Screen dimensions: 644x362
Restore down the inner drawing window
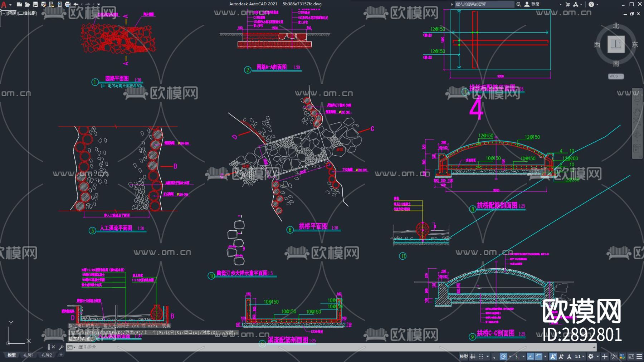pos(632,14)
